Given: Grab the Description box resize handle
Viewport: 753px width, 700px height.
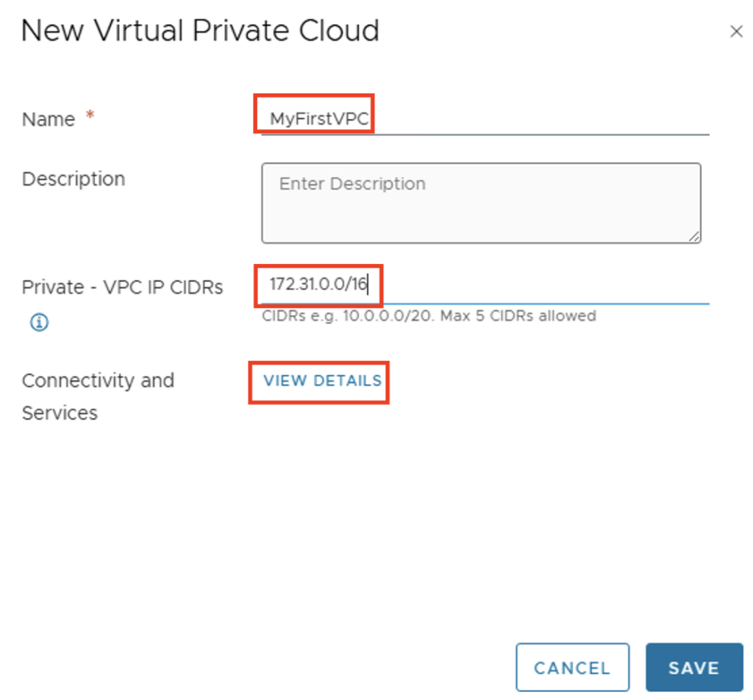Looking at the screenshot, I should tap(693, 236).
